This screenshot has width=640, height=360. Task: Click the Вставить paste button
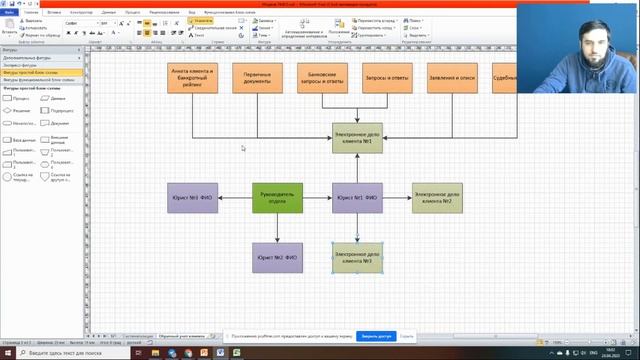tap(9, 27)
